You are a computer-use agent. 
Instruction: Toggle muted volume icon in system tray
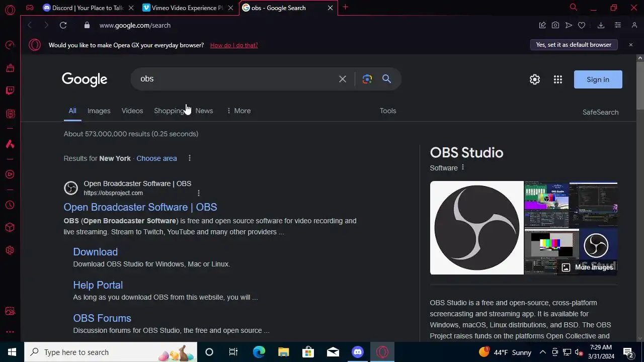(x=579, y=352)
